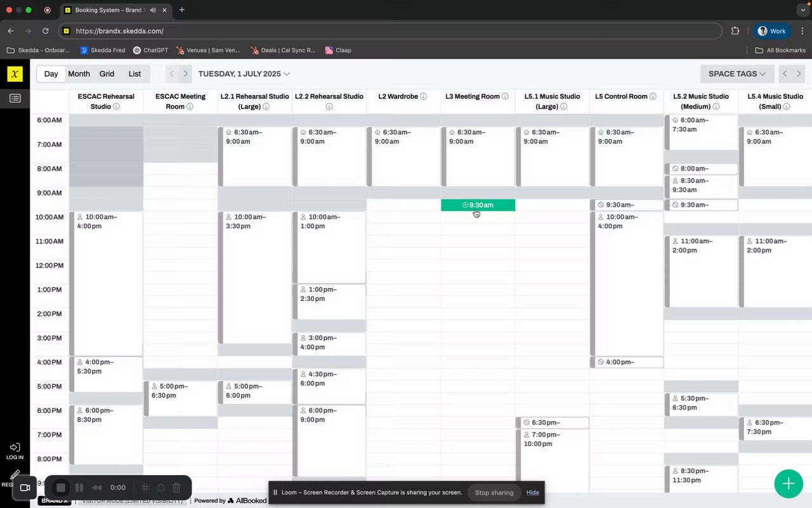The image size is (812, 508).
Task: Open the sidebar list menu icon
Action: coord(15,98)
